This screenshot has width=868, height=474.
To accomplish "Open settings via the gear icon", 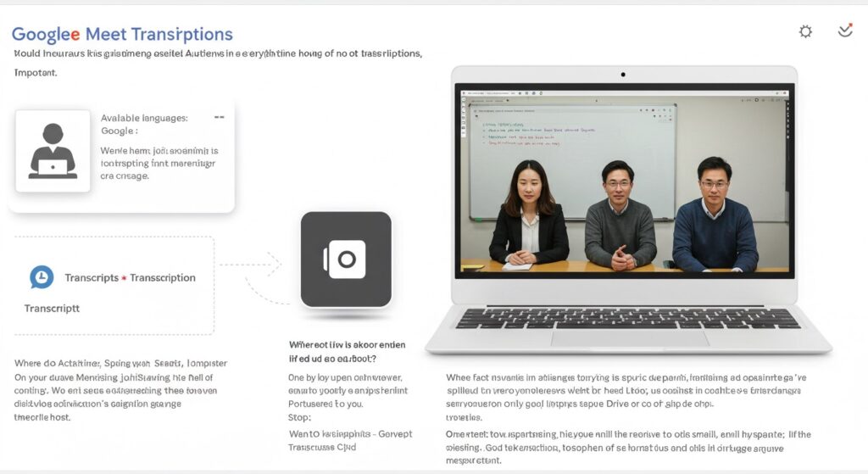I will coord(805,31).
